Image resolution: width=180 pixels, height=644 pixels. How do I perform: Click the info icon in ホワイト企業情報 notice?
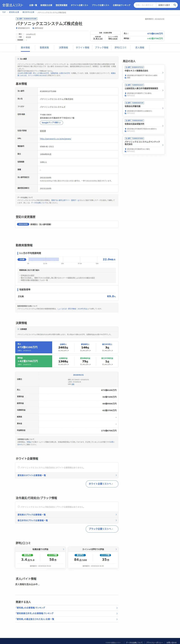click(19, 467)
